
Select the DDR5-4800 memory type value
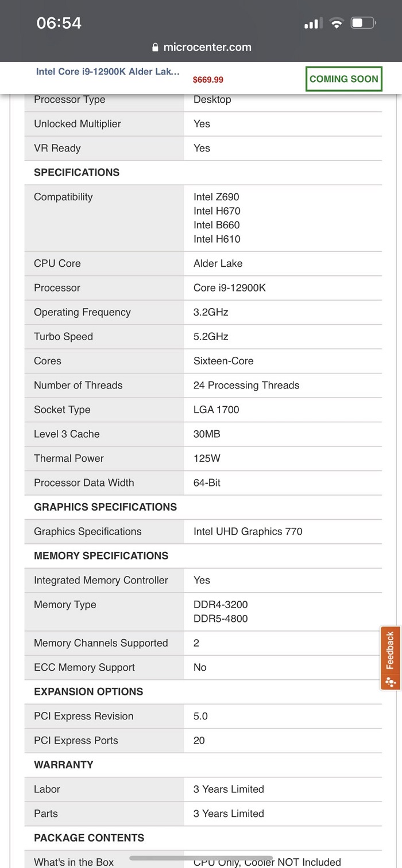click(221, 619)
